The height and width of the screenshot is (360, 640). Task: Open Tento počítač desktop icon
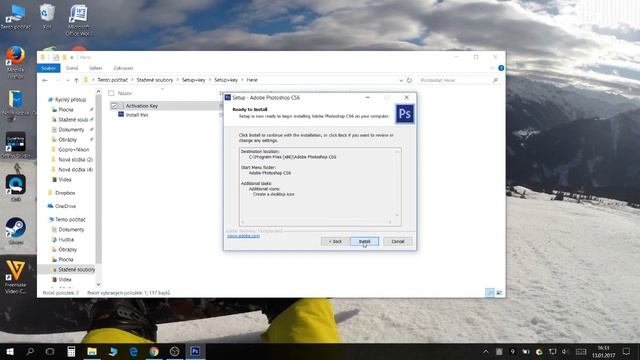pos(16,16)
